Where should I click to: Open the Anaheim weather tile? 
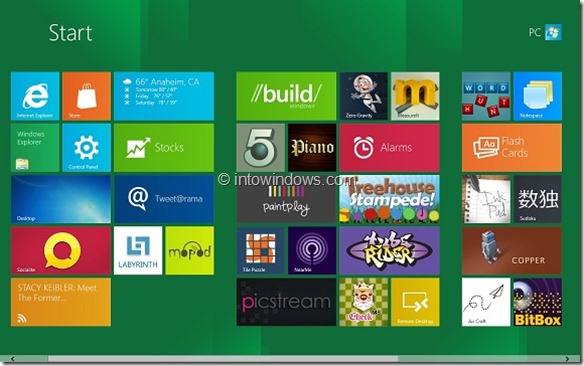pos(164,96)
